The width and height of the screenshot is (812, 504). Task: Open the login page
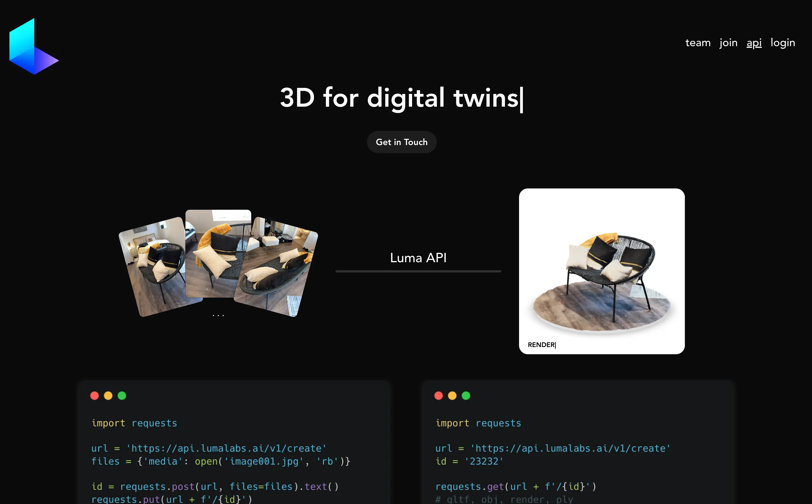tap(782, 43)
